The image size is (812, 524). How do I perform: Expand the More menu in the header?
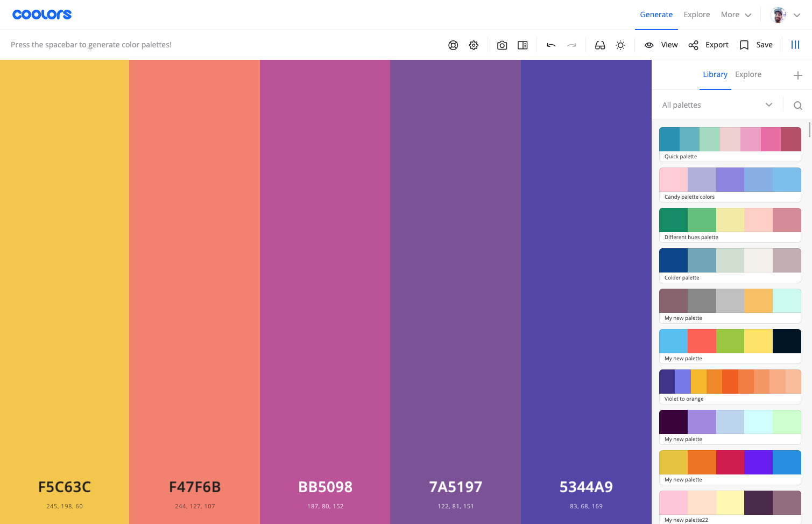735,15
